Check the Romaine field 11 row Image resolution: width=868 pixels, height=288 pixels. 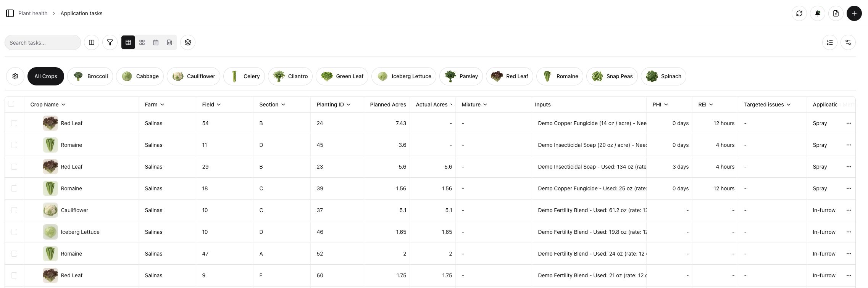(14, 145)
